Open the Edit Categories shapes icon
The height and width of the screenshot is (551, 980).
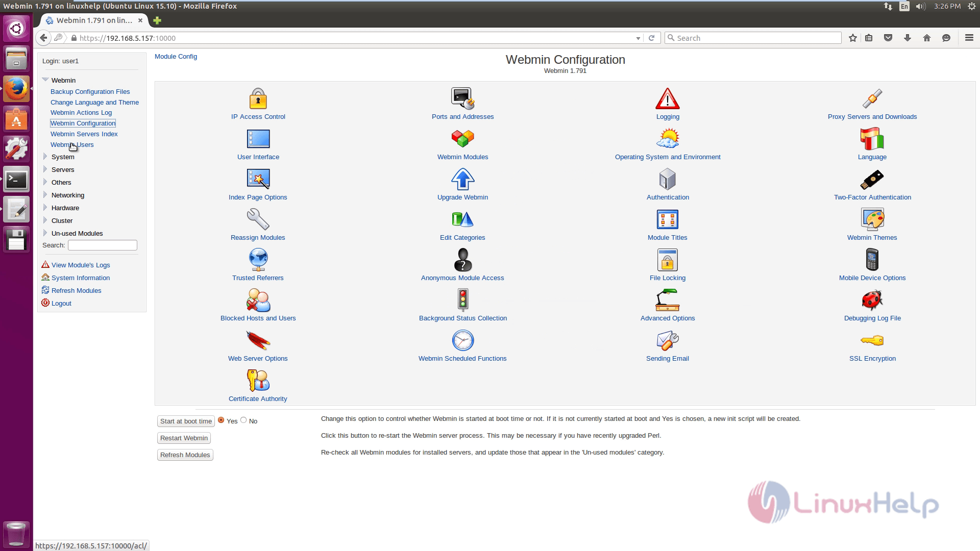[x=462, y=219]
